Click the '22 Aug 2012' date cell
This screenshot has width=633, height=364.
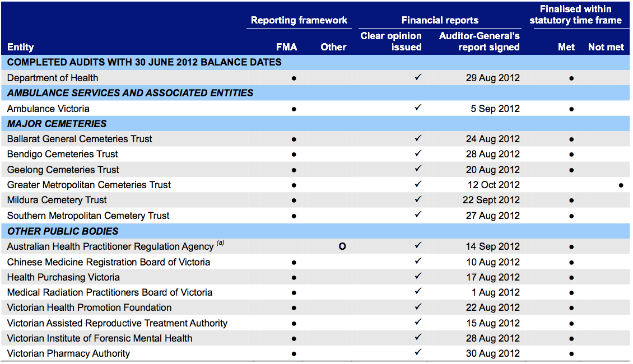492,307
